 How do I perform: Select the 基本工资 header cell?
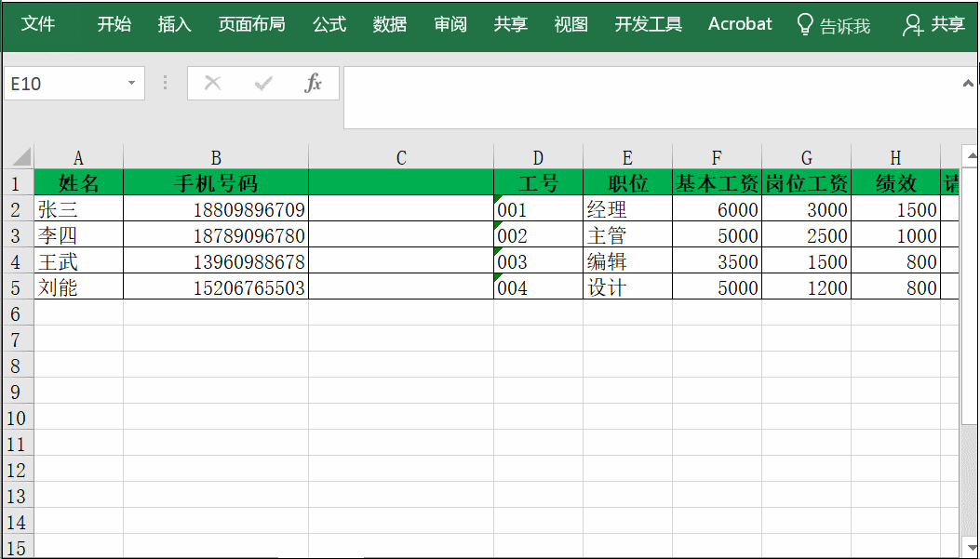(717, 183)
